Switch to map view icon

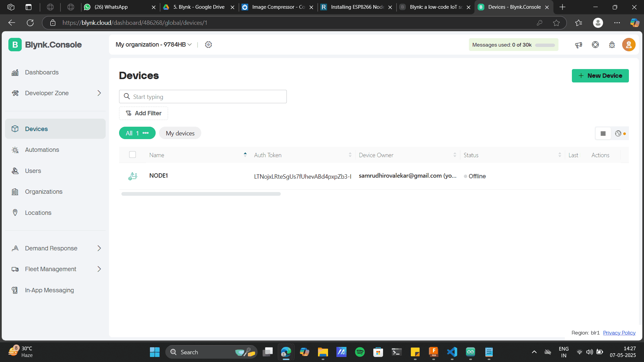pos(620,133)
